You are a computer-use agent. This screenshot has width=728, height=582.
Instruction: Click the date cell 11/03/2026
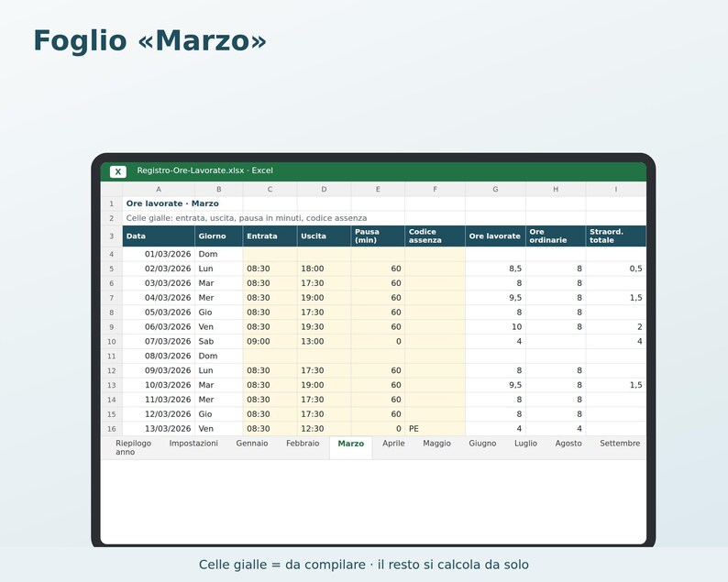click(x=159, y=400)
